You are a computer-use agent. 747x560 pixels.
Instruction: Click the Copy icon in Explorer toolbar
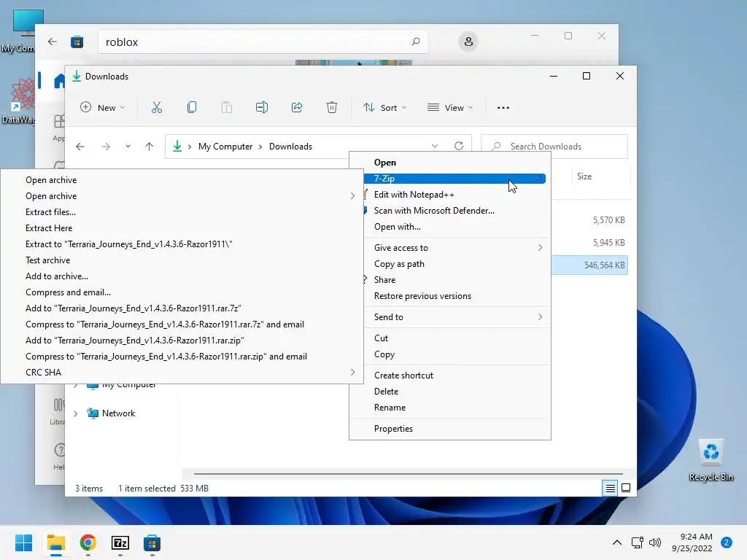(192, 108)
